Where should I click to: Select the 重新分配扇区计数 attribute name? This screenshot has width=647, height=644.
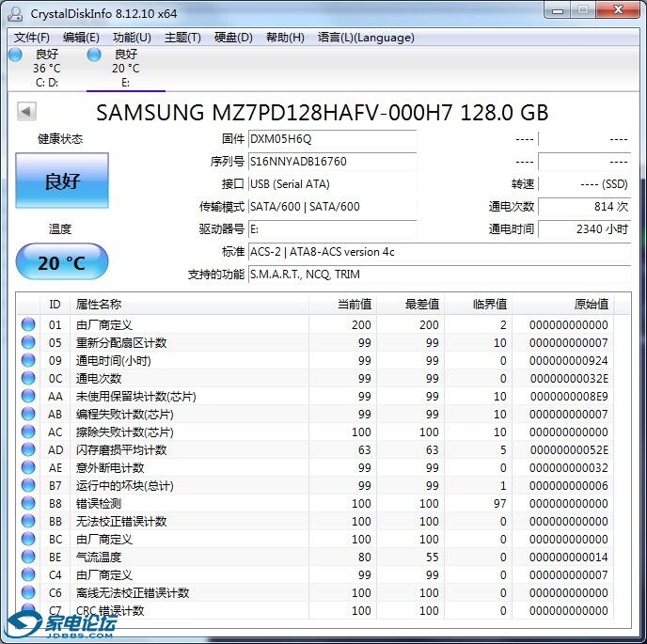pos(121,343)
